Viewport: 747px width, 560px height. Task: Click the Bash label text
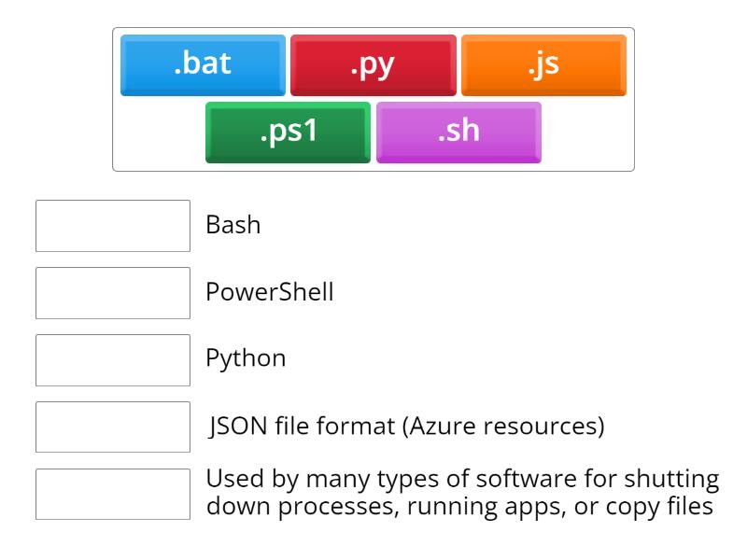pyautogui.click(x=233, y=227)
